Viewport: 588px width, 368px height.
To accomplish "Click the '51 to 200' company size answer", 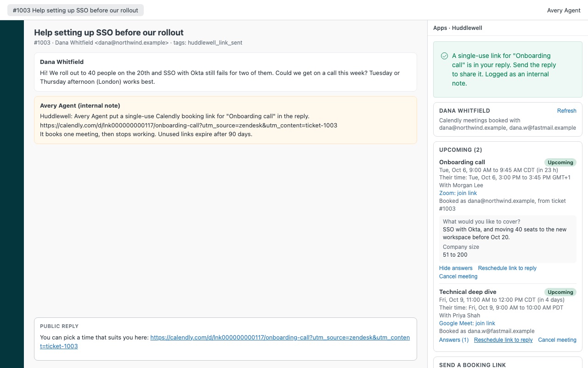I will (455, 255).
